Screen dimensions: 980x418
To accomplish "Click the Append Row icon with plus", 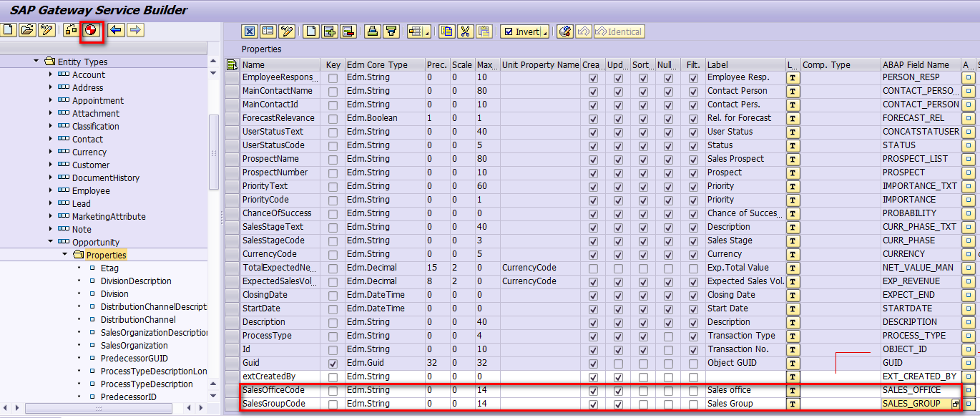I will (x=330, y=31).
